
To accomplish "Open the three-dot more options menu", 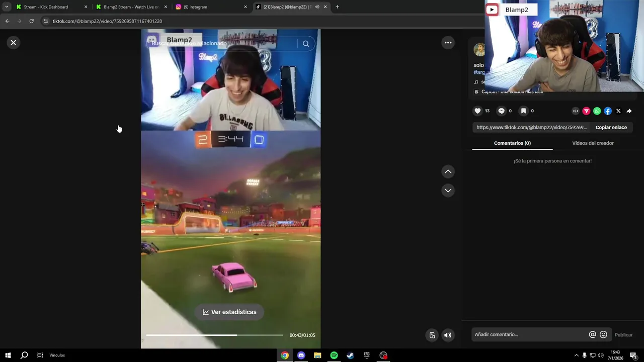I will 448,43.
